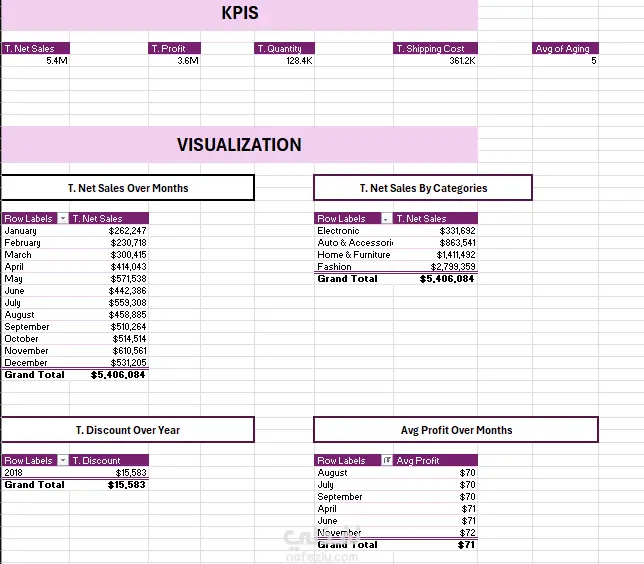
Task: Select the Avg of Aging label cell
Action: pos(566,48)
